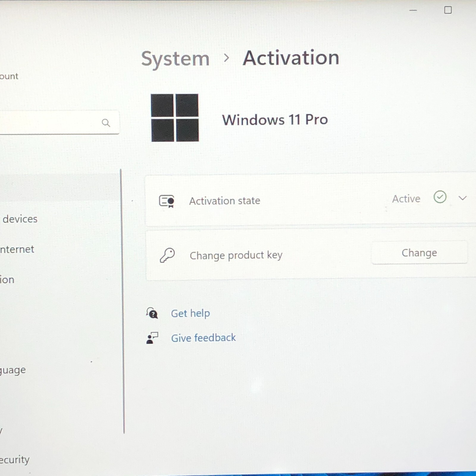
Task: Maximize the Settings window
Action: pyautogui.click(x=448, y=10)
